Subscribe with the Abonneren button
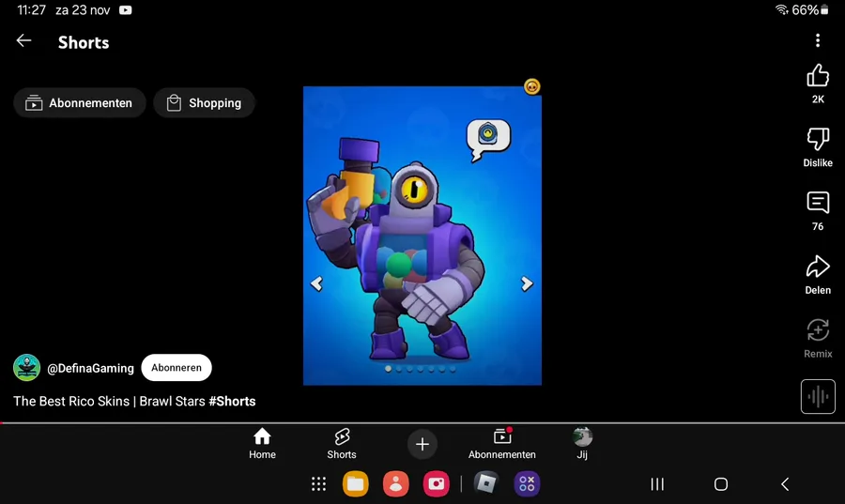 [177, 368]
